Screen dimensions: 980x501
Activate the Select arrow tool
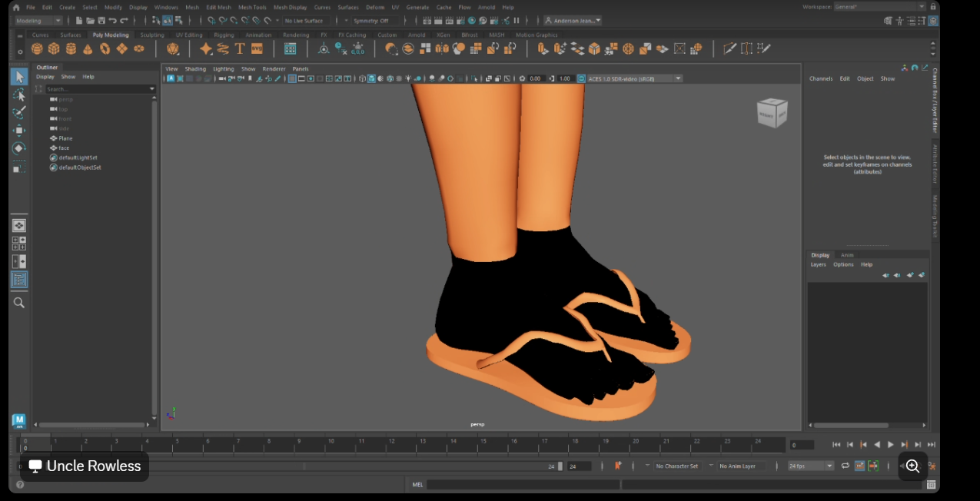pyautogui.click(x=19, y=77)
